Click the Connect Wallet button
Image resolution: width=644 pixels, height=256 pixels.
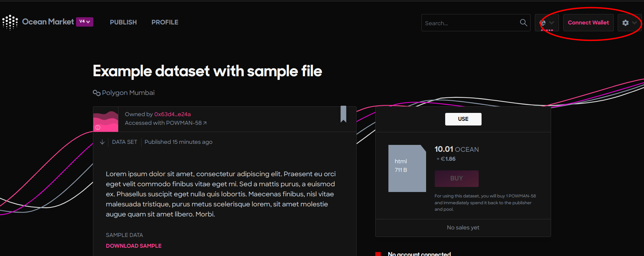point(589,23)
